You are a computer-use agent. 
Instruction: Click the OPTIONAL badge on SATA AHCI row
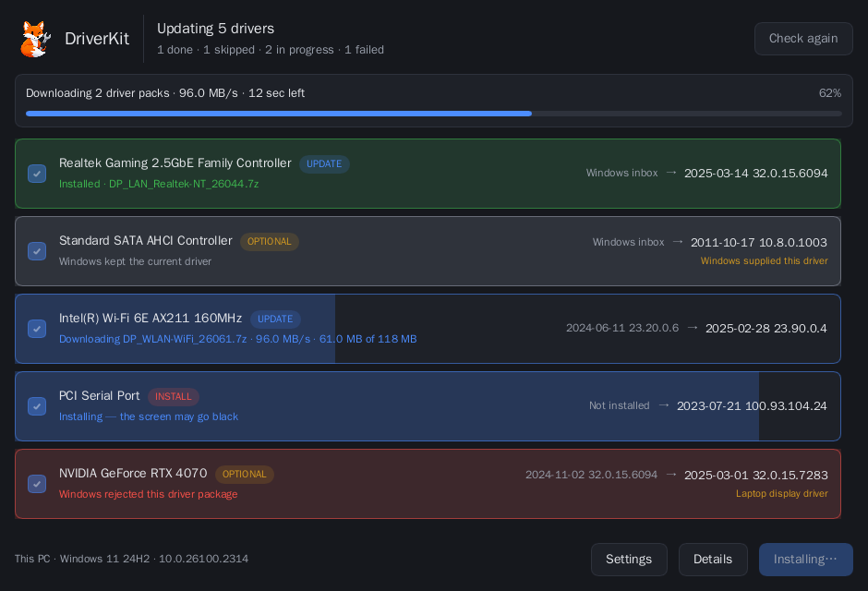pos(269,242)
